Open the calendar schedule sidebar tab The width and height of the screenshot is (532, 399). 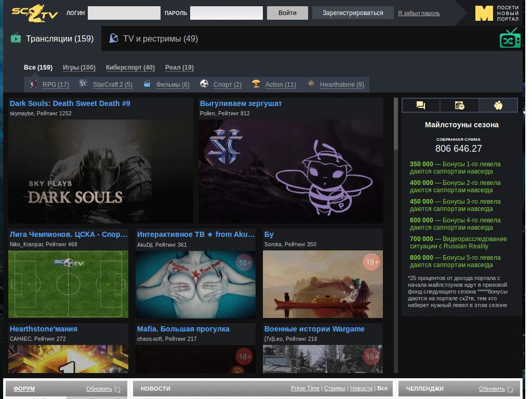coord(459,105)
